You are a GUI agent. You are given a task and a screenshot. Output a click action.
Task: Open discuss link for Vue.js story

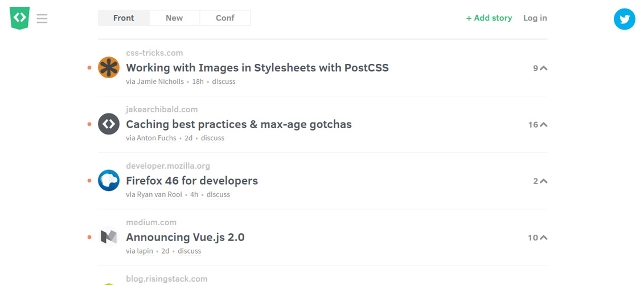[190, 251]
